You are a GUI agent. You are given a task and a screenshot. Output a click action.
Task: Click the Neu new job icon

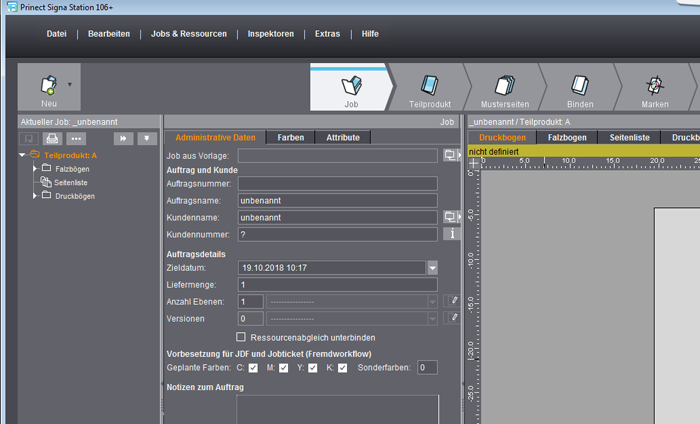(49, 85)
